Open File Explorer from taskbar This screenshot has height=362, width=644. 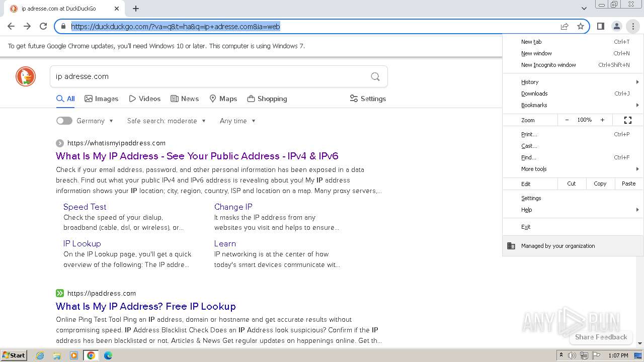(57, 355)
